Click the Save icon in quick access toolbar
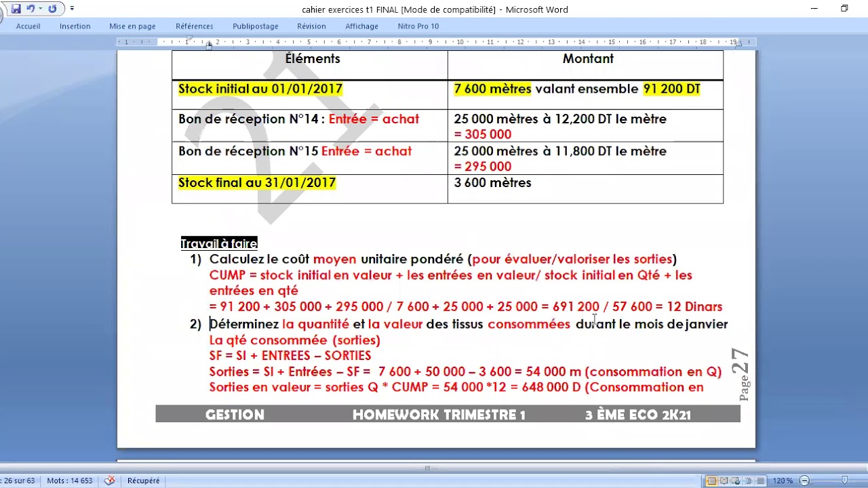 coord(16,9)
